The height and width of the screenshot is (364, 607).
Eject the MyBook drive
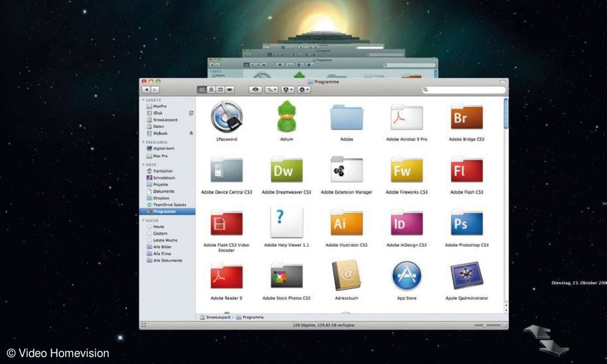coord(191,133)
